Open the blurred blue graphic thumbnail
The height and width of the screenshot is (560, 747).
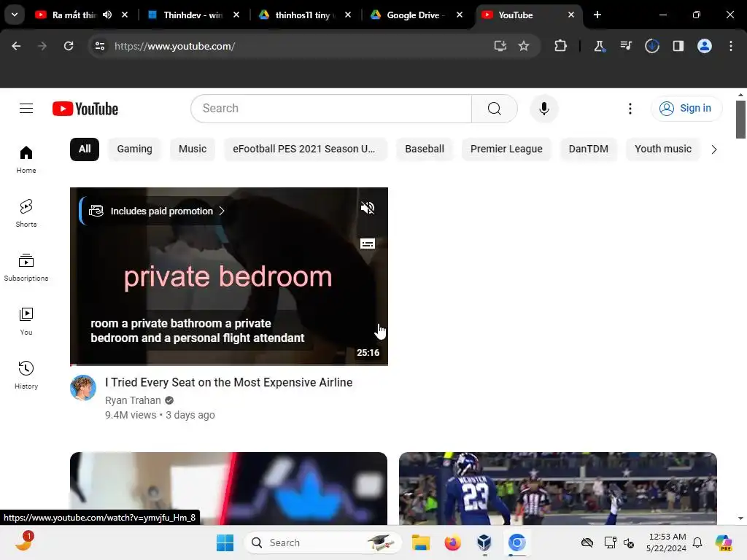228,489
